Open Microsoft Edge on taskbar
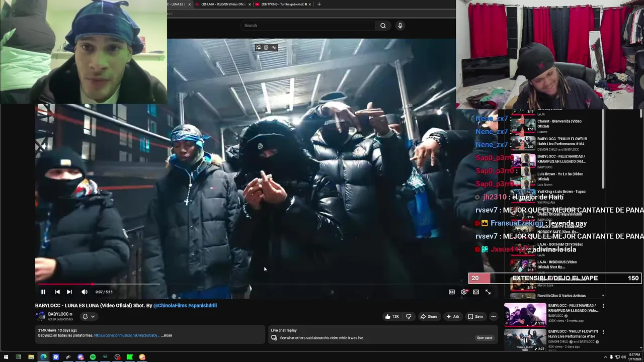Image resolution: width=644 pixels, height=362 pixels. (x=43, y=357)
